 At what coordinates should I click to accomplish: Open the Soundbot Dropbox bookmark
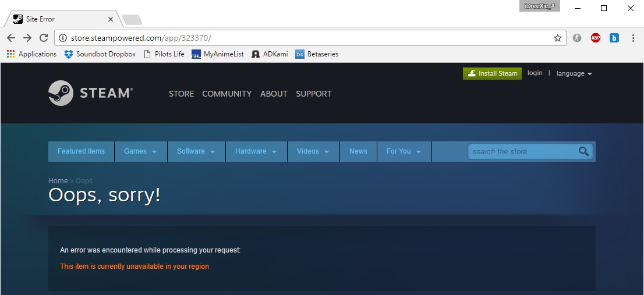pyautogui.click(x=100, y=54)
